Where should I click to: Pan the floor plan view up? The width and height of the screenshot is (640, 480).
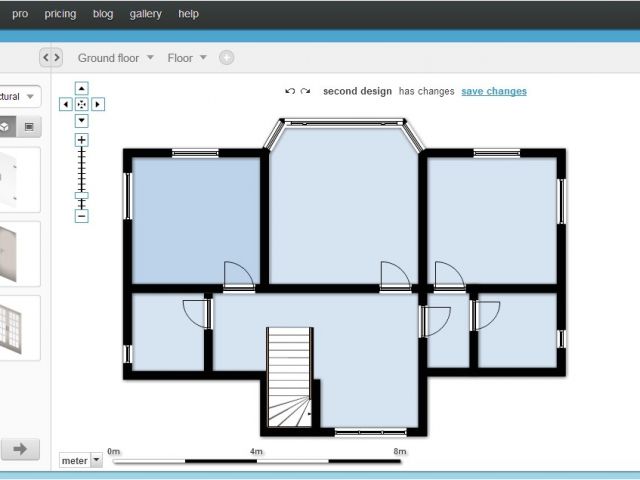click(x=82, y=88)
